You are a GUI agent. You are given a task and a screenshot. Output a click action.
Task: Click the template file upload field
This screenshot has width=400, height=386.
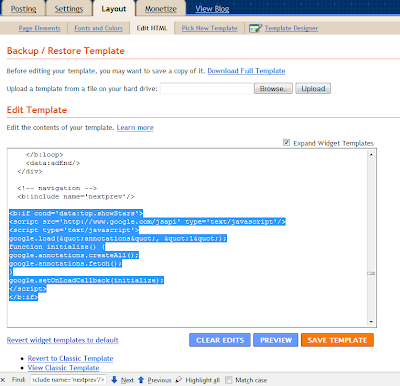[x=207, y=89]
